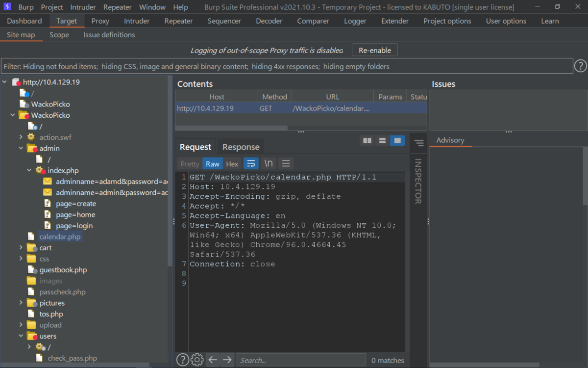Collapse the WackoPicko folder node
This screenshot has height=368, width=588.
(13, 115)
